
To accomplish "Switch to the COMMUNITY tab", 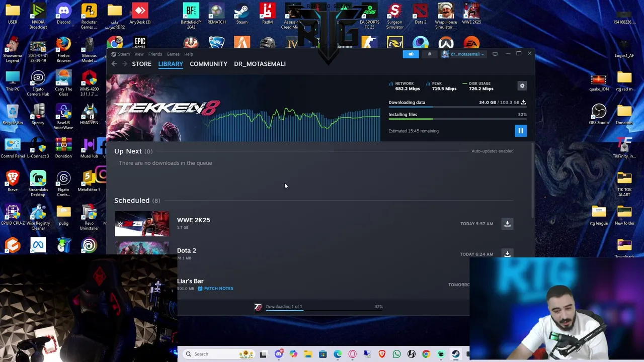I will point(208,64).
